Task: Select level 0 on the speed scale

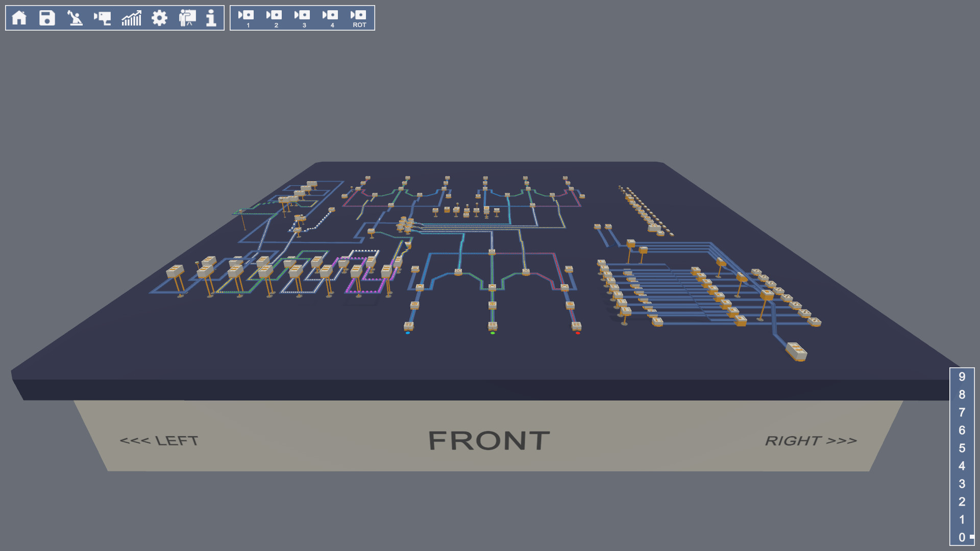Action: click(962, 537)
